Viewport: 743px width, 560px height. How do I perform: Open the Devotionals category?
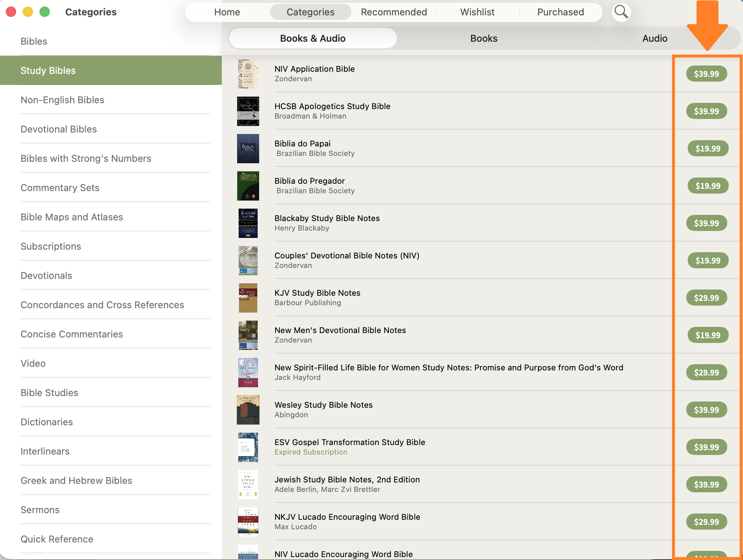click(x=111, y=276)
